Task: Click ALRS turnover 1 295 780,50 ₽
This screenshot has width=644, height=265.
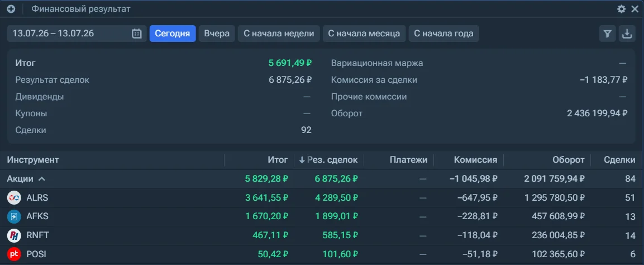Action: [x=555, y=197]
